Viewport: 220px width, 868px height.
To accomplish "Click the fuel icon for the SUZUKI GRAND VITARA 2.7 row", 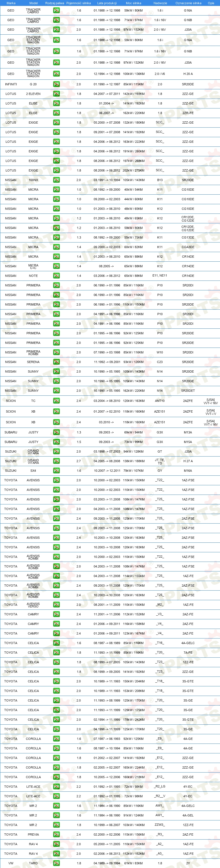I will 56,461.
